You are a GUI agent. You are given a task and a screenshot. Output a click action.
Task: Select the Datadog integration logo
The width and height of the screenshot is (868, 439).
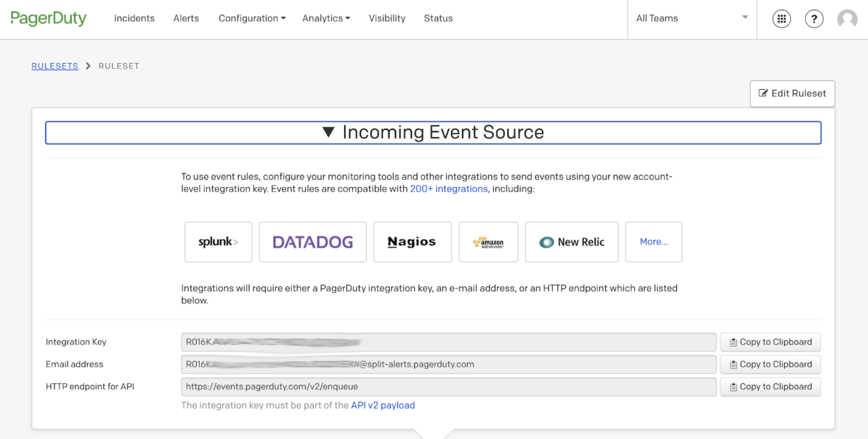tap(313, 241)
